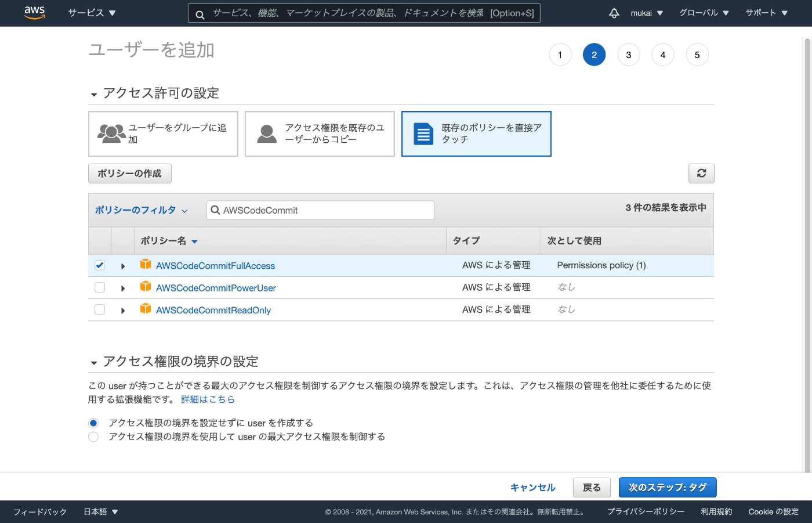Click the キャンセル link

533,488
